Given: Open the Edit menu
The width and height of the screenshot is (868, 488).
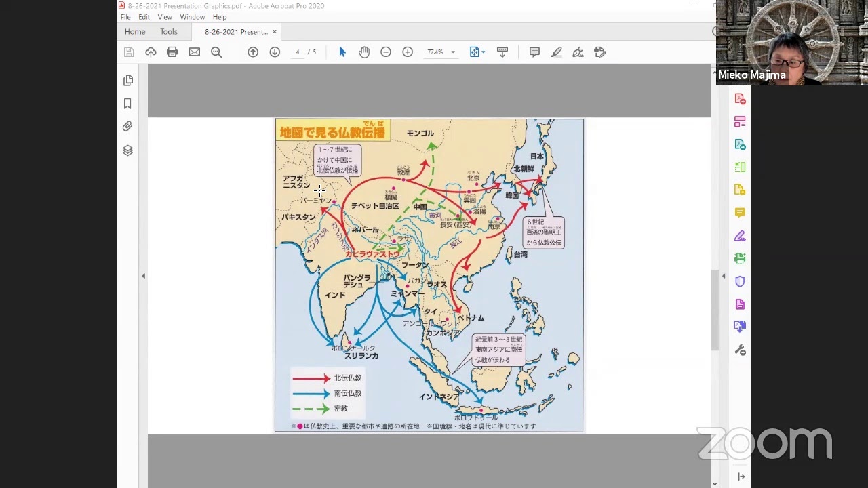Looking at the screenshot, I should pyautogui.click(x=144, y=17).
